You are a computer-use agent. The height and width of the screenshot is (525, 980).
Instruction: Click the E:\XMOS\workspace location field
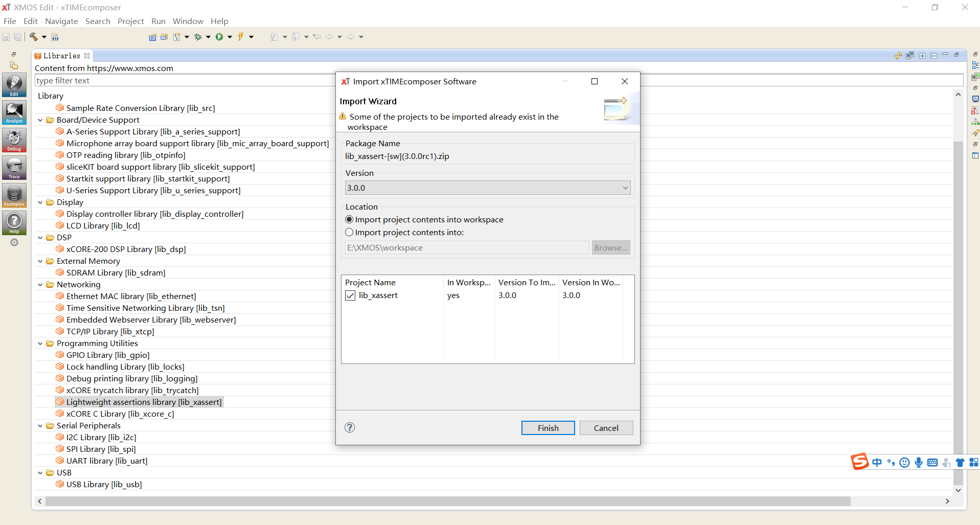click(x=467, y=247)
